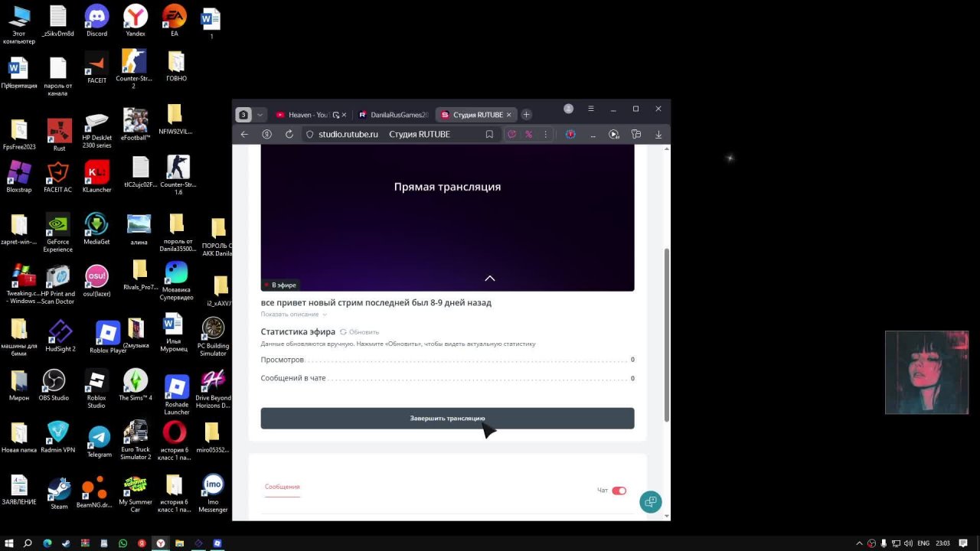Open the Discord desktop shortcut
Screen dimensions: 980x551
[96, 21]
